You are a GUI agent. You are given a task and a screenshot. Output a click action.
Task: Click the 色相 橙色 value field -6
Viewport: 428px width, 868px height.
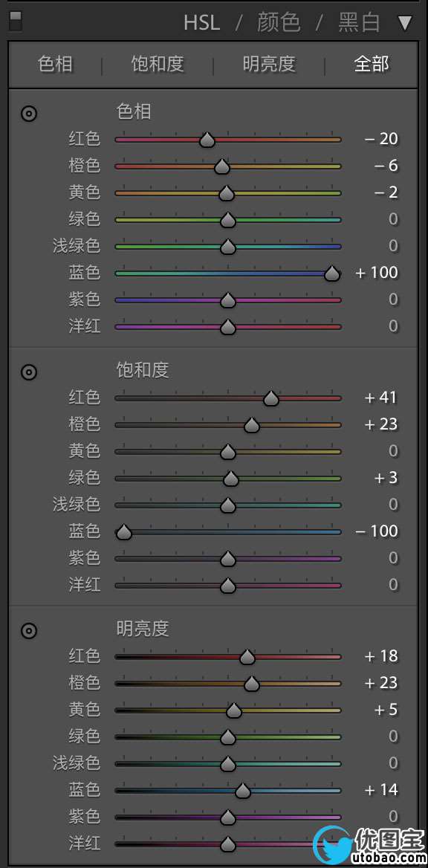pos(386,165)
